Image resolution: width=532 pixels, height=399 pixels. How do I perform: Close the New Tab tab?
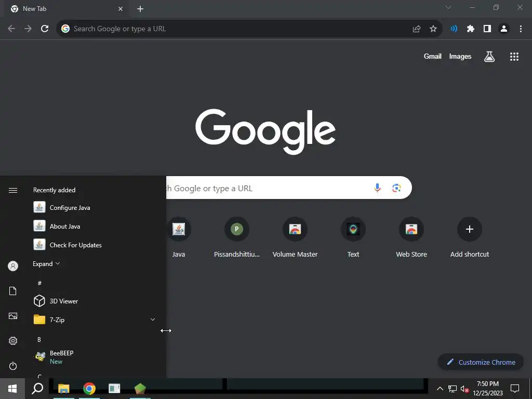(x=121, y=9)
